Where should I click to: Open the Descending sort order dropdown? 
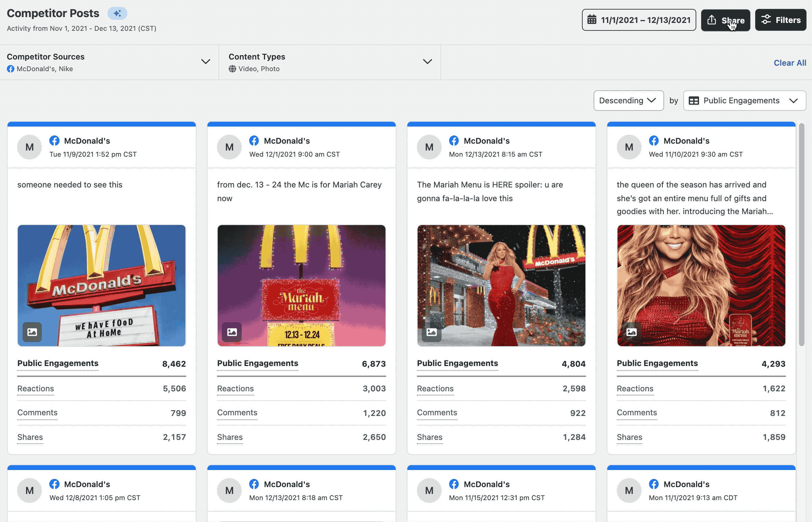click(x=629, y=101)
